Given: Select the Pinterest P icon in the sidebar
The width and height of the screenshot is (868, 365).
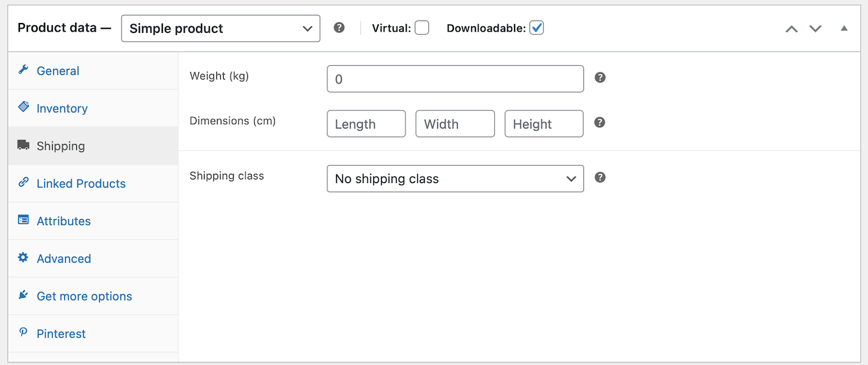Looking at the screenshot, I should click(x=23, y=333).
